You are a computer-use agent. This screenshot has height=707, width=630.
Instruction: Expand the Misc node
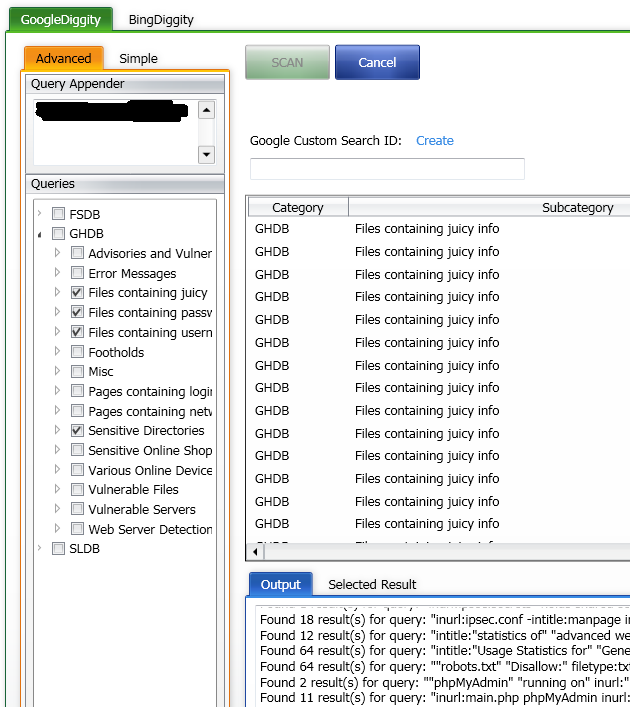click(x=57, y=371)
